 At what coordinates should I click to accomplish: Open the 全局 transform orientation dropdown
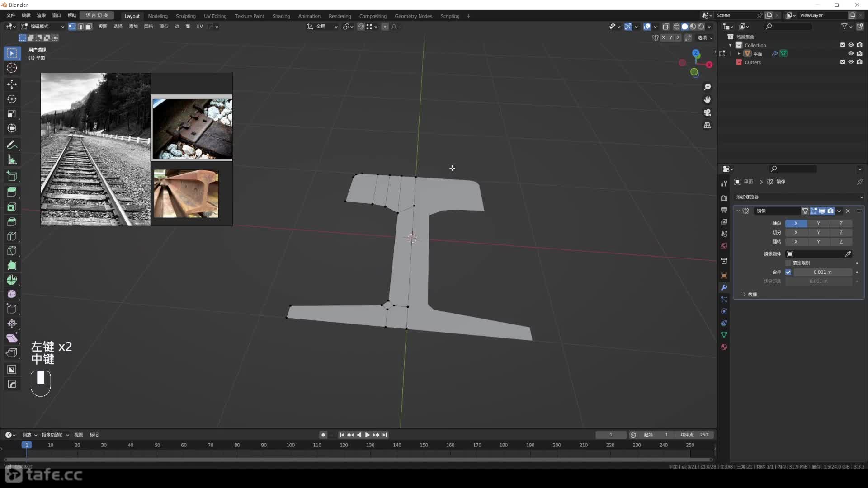pos(322,27)
